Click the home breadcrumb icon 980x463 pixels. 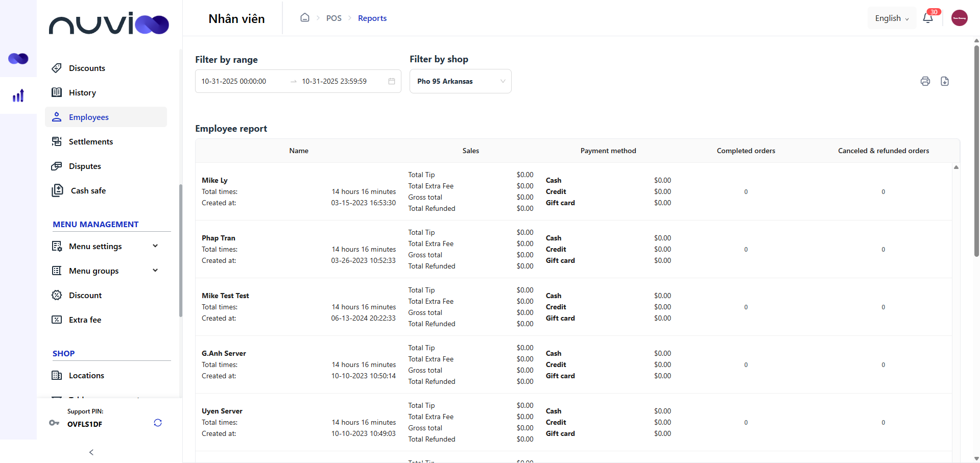(x=305, y=17)
